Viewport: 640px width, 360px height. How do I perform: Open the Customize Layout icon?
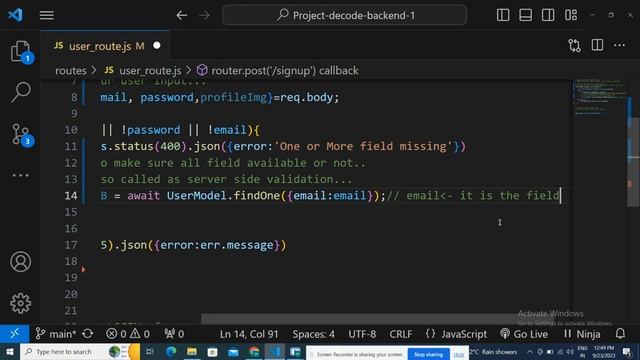point(571,15)
